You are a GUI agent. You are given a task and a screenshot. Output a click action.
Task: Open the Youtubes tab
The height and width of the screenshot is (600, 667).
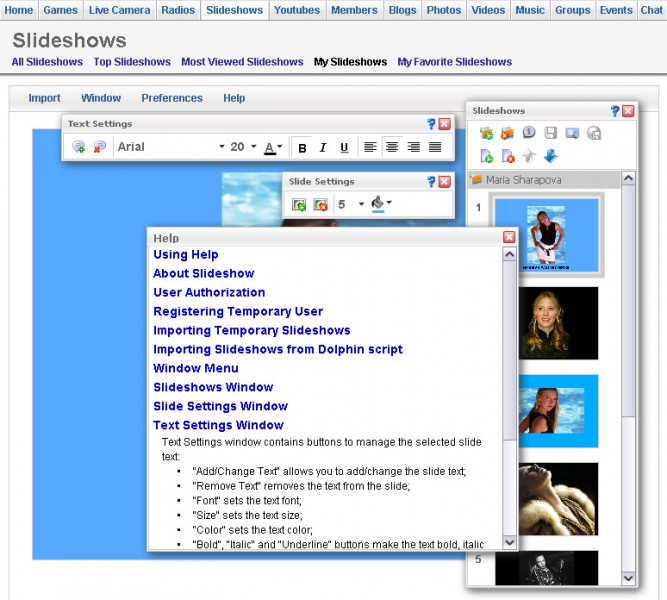pos(296,10)
